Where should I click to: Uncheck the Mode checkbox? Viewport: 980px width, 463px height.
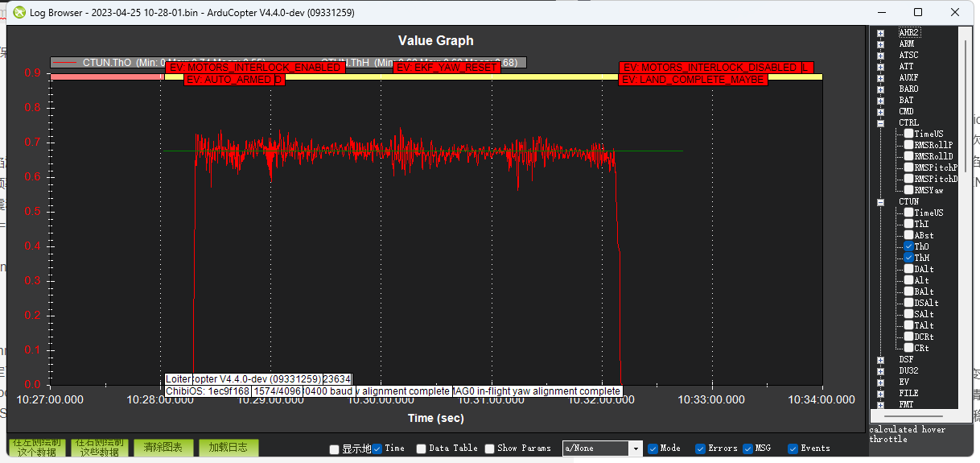tap(653, 449)
